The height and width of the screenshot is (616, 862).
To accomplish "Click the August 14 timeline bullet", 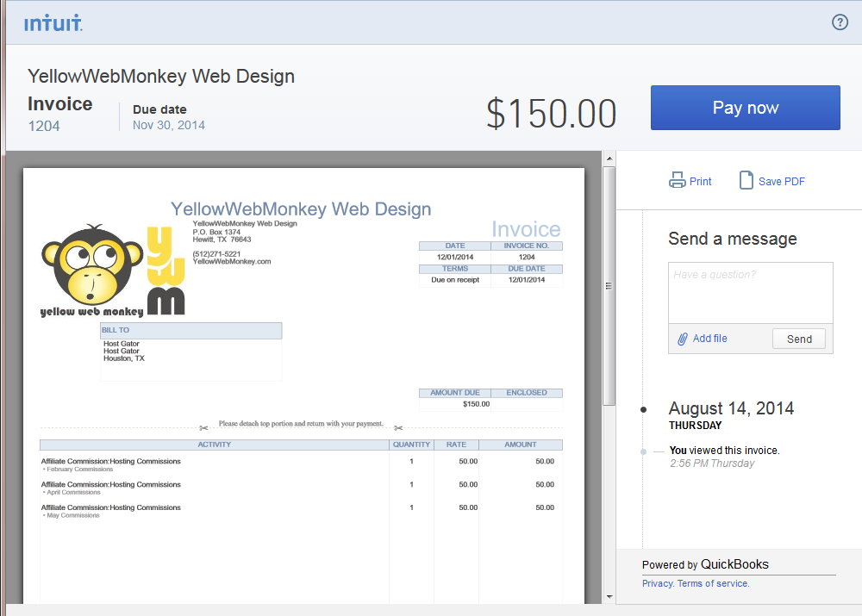I will pyautogui.click(x=643, y=409).
